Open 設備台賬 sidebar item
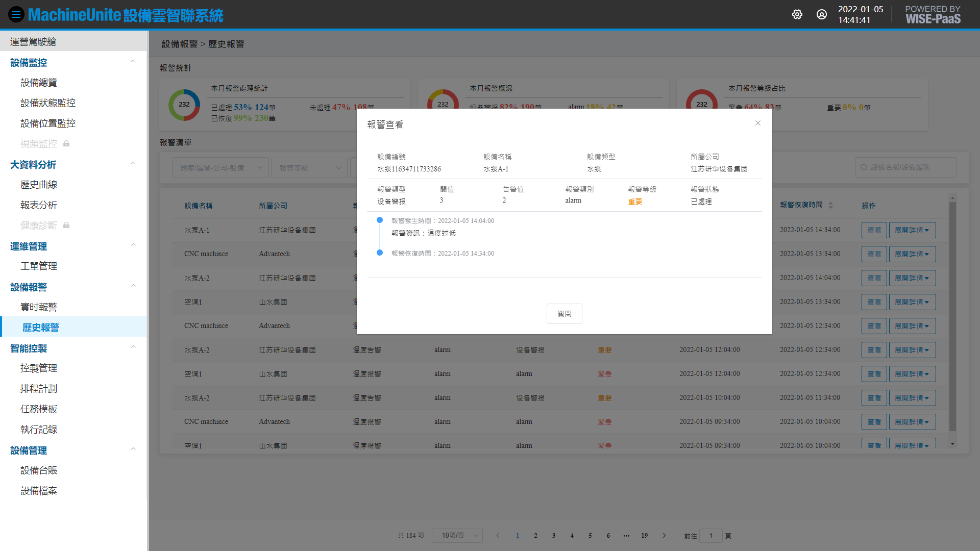The width and height of the screenshot is (980, 551). (x=39, y=470)
